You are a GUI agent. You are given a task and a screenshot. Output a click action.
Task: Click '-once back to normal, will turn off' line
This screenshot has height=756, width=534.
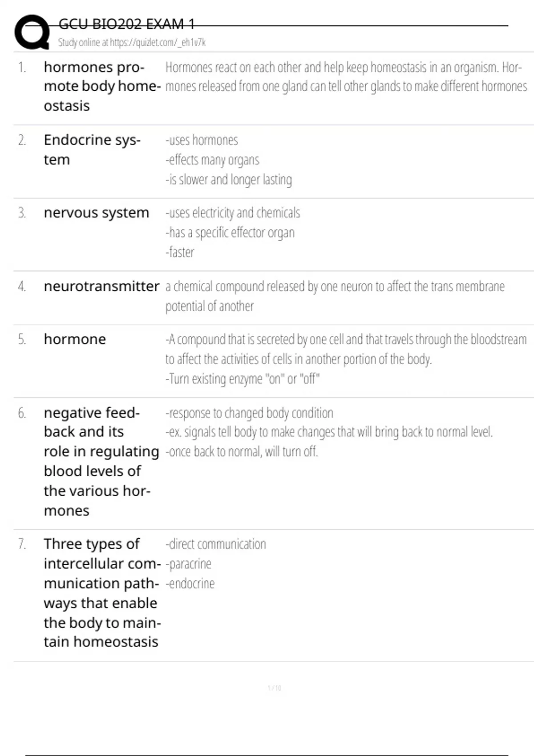coord(242,452)
